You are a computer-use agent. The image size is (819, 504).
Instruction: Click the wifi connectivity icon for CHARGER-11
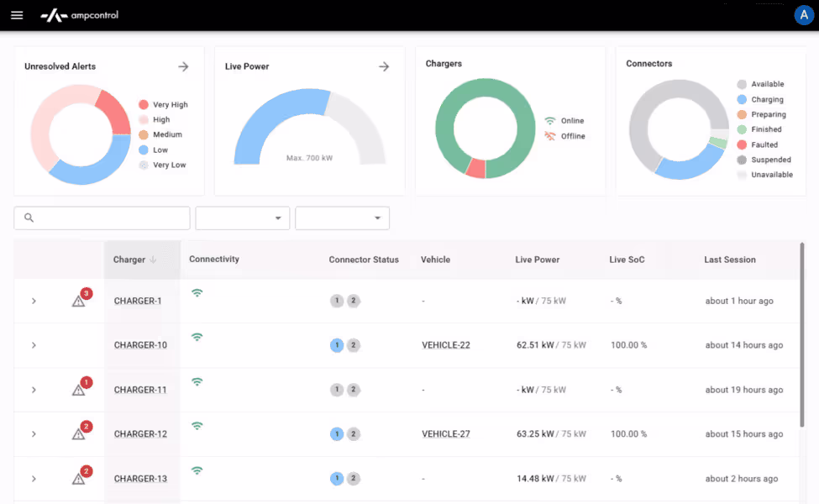(197, 382)
